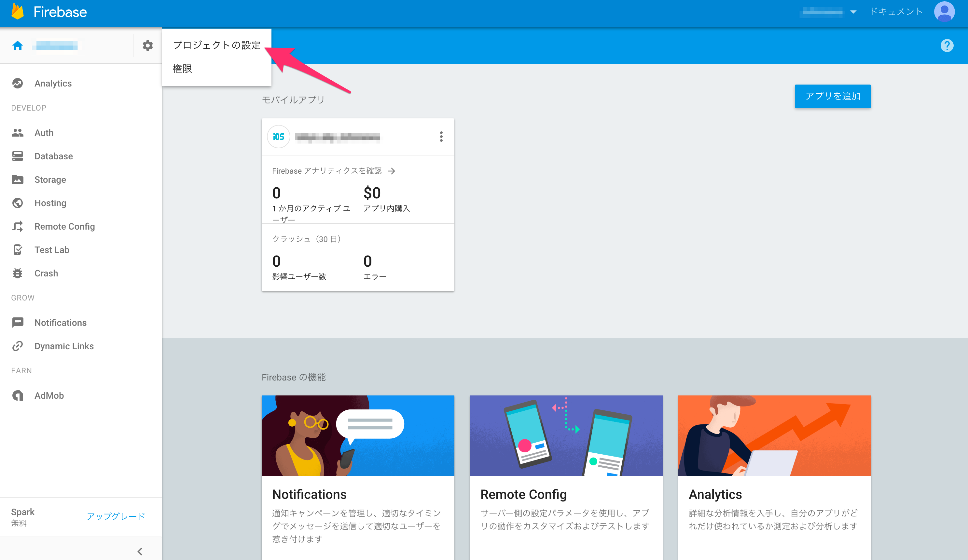Click the Auth people icon
Screen dimensions: 968x560
tap(18, 133)
